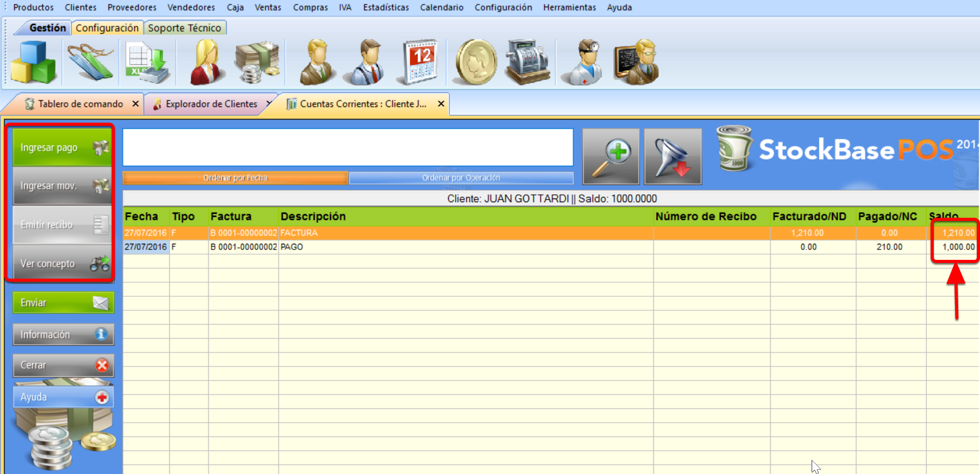This screenshot has width=980, height=474.
Task: Open the Proveedores menu
Action: tap(132, 7)
